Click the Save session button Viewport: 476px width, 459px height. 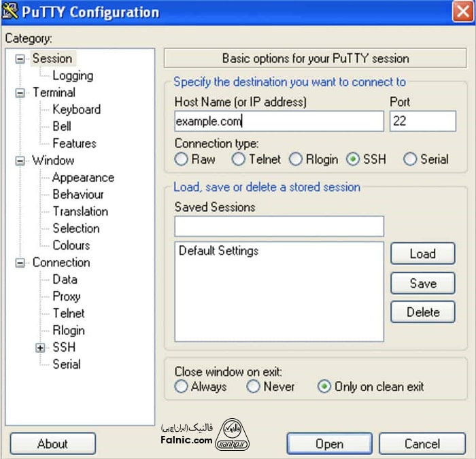tap(422, 284)
